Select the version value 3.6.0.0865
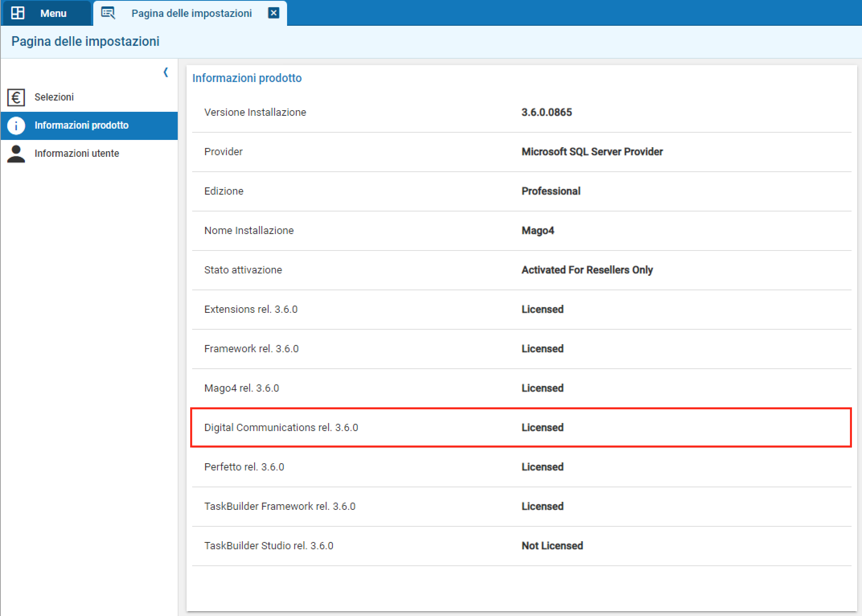Screen dimensions: 862x616 [x=547, y=112]
